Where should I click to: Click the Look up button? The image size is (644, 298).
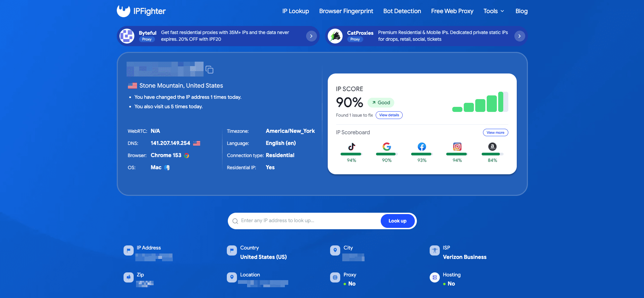(x=398, y=221)
